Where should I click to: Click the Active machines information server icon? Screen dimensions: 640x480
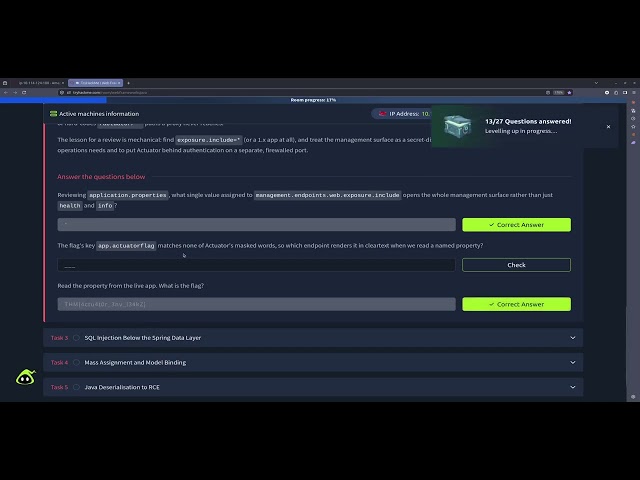pyautogui.click(x=53, y=114)
